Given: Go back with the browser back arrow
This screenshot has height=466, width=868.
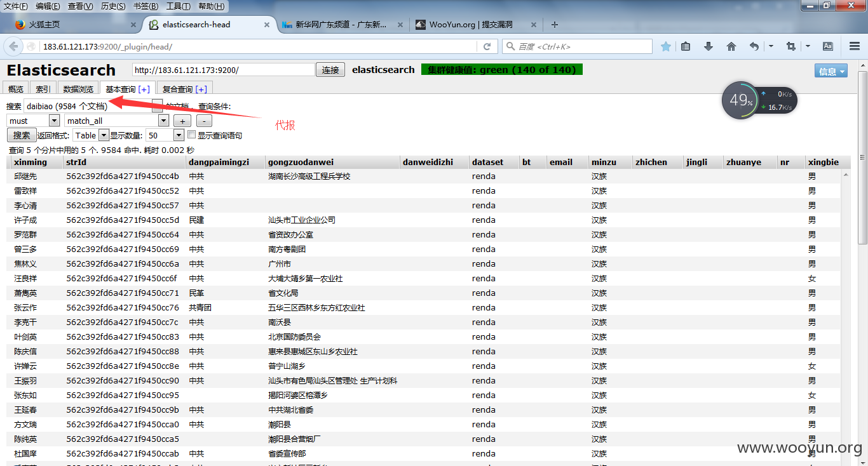Looking at the screenshot, I should click(13, 46).
